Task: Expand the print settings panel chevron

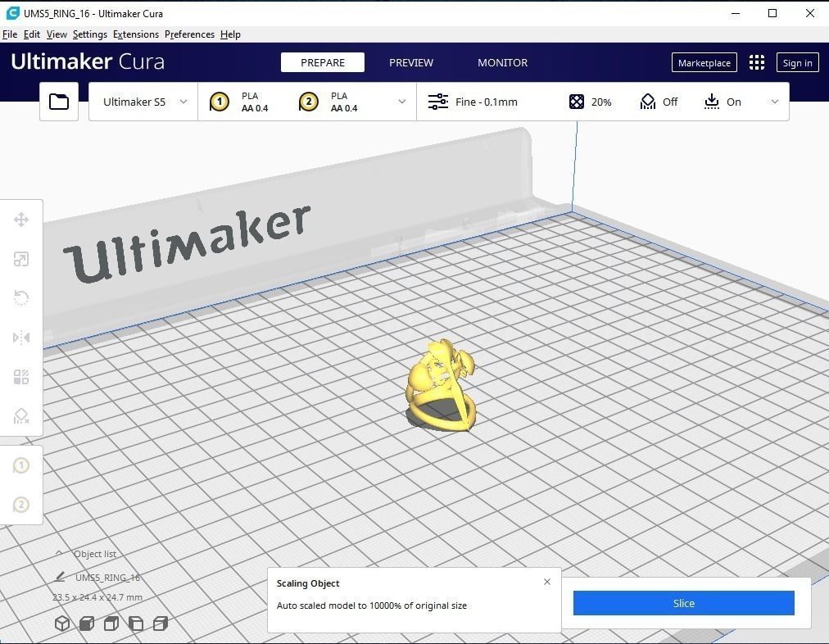Action: pos(775,102)
